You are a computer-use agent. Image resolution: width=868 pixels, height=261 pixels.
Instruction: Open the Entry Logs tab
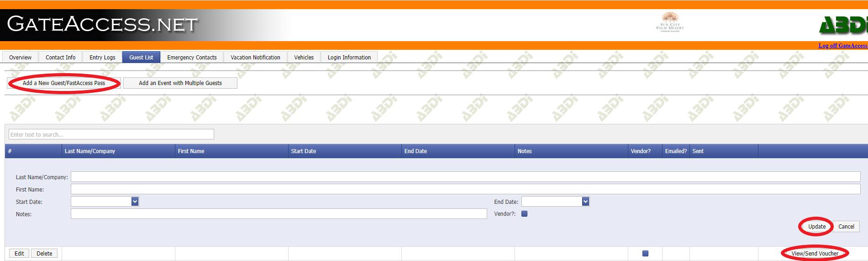(x=102, y=57)
